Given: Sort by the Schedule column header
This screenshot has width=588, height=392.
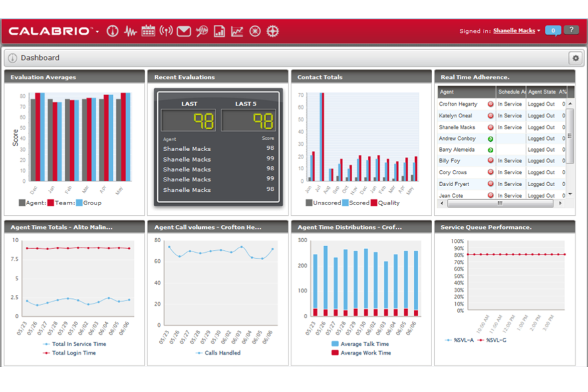Looking at the screenshot, I should coord(511,92).
